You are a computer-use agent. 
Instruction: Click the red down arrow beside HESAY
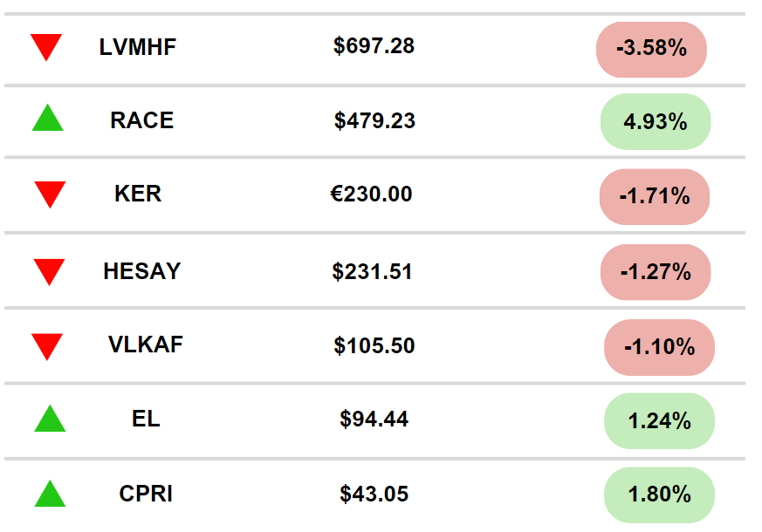coord(49,272)
